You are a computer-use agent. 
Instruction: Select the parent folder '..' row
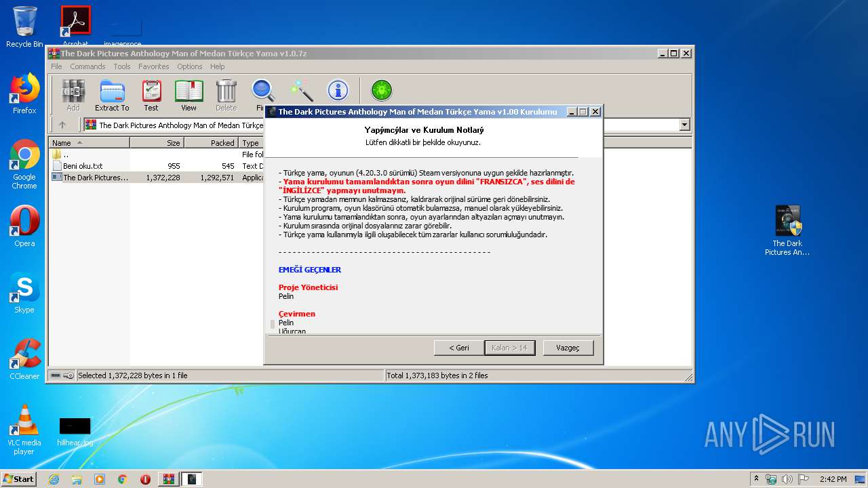[157, 154]
